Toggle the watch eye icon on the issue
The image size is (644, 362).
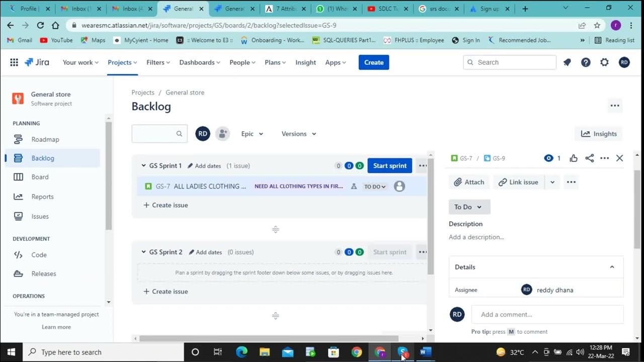tap(548, 158)
